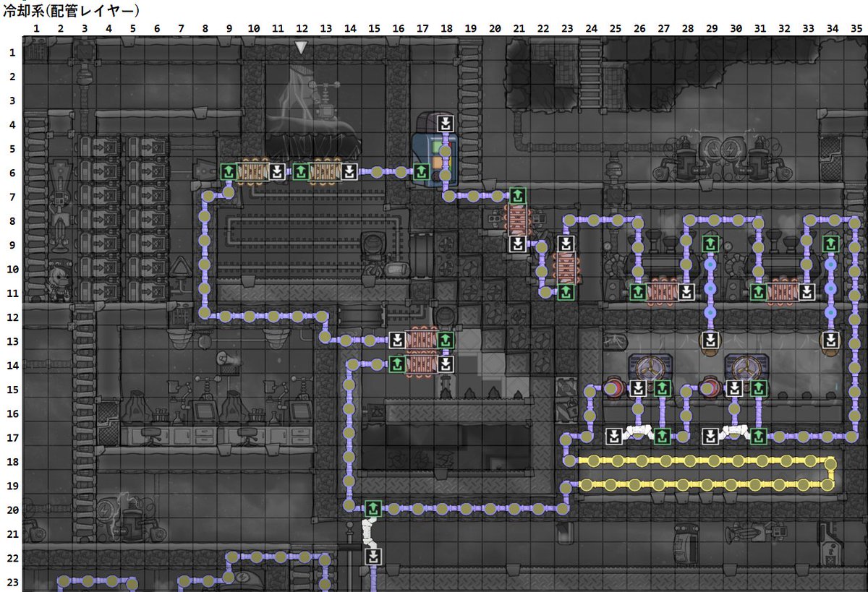
Task: Click green output port at column 9, row 6
Action: (228, 171)
